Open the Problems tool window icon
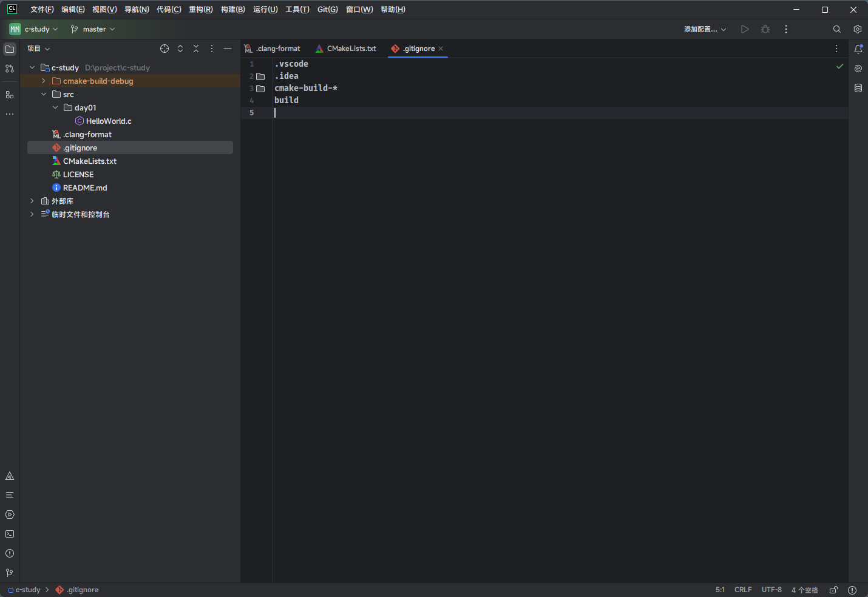868x597 pixels. click(x=10, y=553)
